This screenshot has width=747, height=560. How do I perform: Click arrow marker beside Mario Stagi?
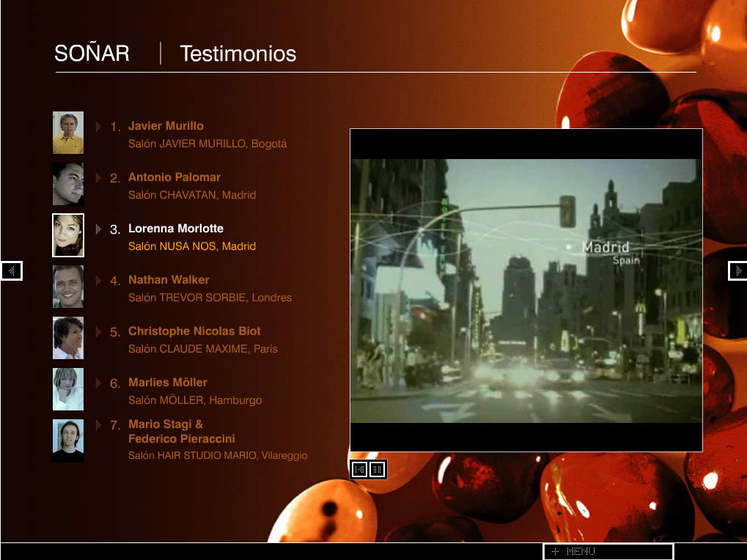pyautogui.click(x=98, y=424)
